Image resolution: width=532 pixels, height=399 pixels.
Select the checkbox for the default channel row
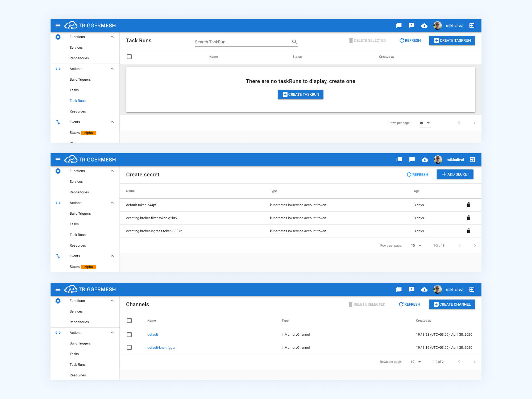(129, 335)
